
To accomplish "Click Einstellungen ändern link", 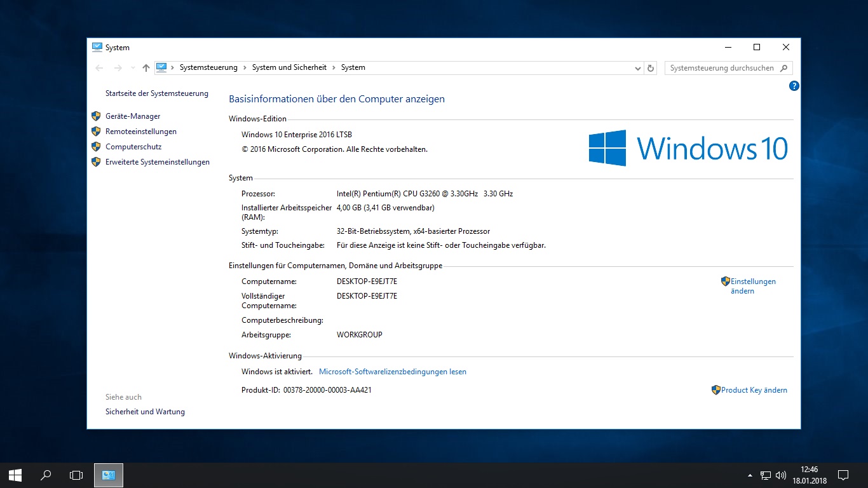I will pyautogui.click(x=753, y=286).
